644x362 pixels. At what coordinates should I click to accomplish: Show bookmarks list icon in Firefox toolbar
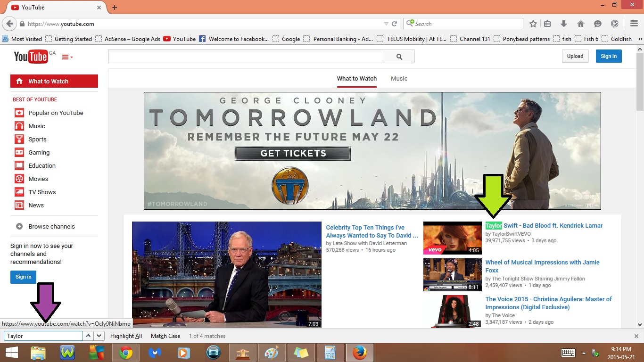(547, 24)
